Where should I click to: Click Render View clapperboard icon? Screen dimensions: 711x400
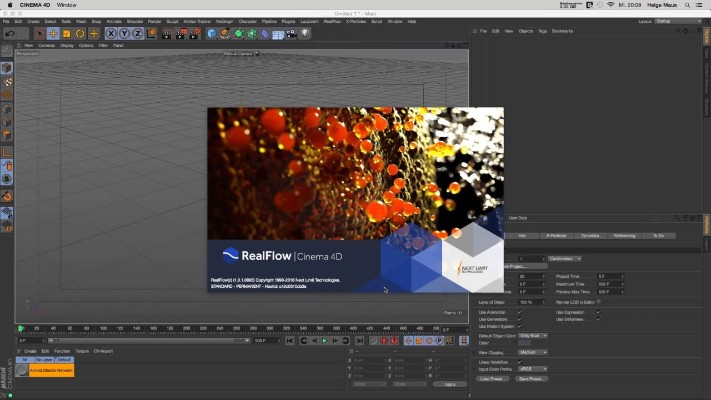pos(167,34)
